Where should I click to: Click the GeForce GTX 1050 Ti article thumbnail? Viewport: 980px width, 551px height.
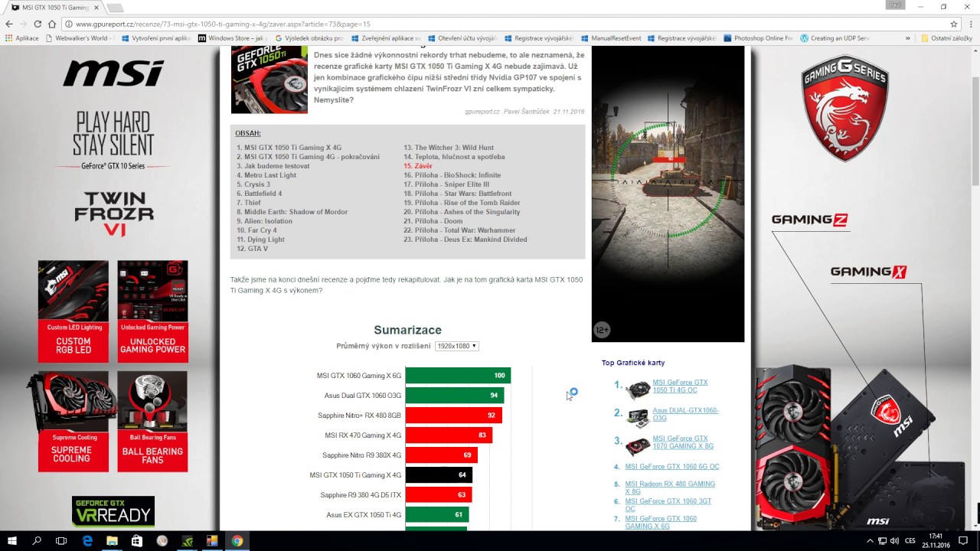click(x=269, y=80)
